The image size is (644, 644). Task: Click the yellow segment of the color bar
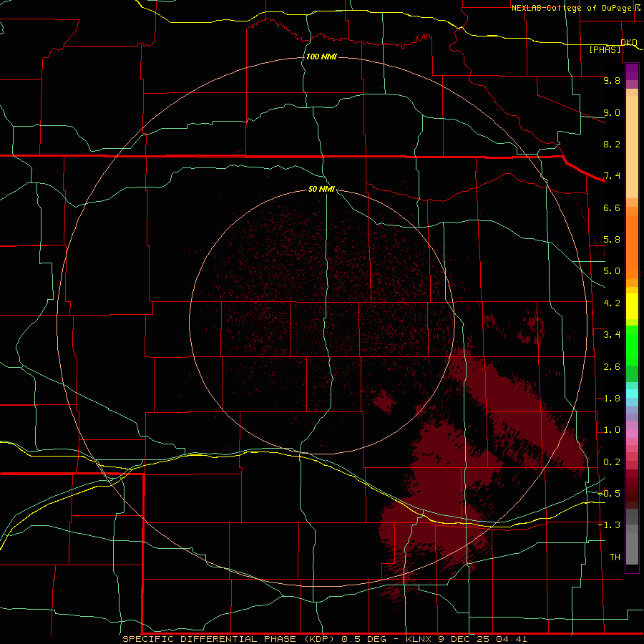pyautogui.click(x=632, y=306)
